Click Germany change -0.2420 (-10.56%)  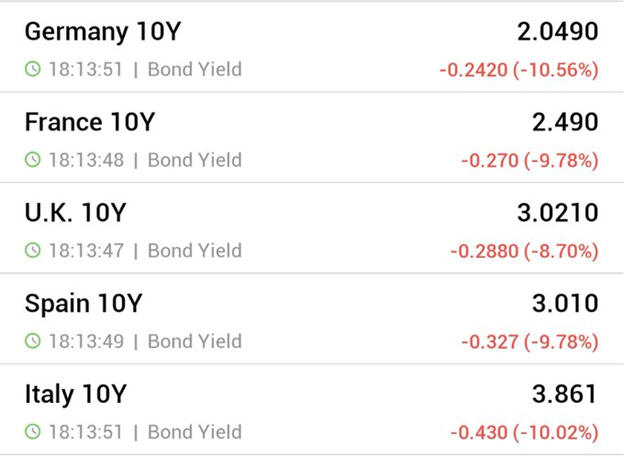pos(519,71)
